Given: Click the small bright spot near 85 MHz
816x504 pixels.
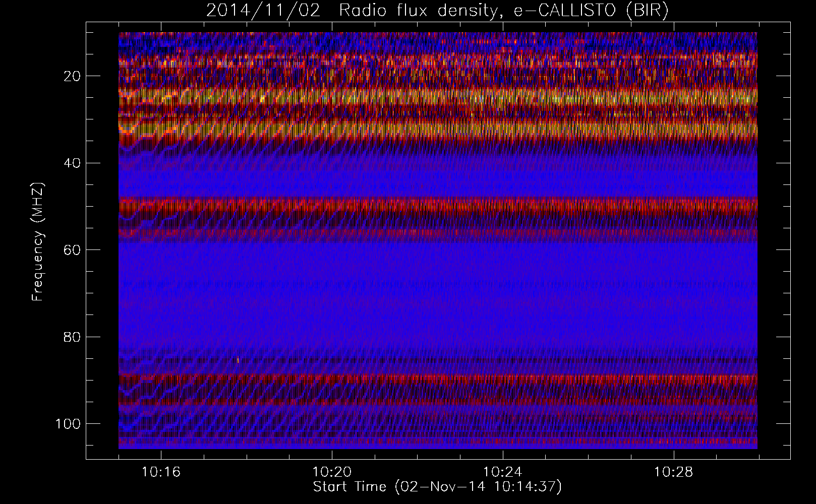Looking at the screenshot, I should (x=238, y=360).
